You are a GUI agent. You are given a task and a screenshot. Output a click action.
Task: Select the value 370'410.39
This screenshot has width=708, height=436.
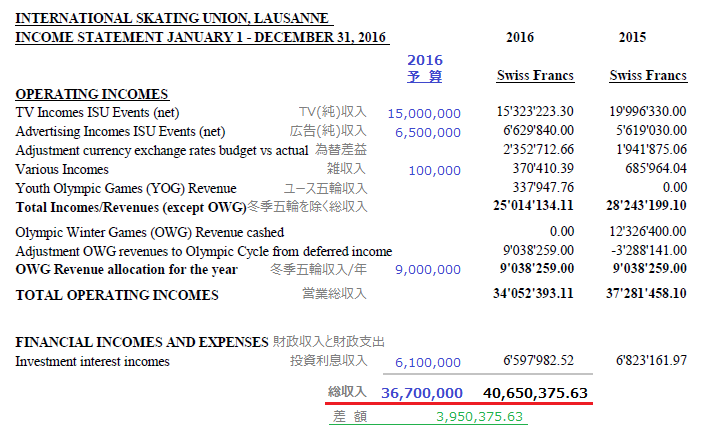click(x=543, y=168)
